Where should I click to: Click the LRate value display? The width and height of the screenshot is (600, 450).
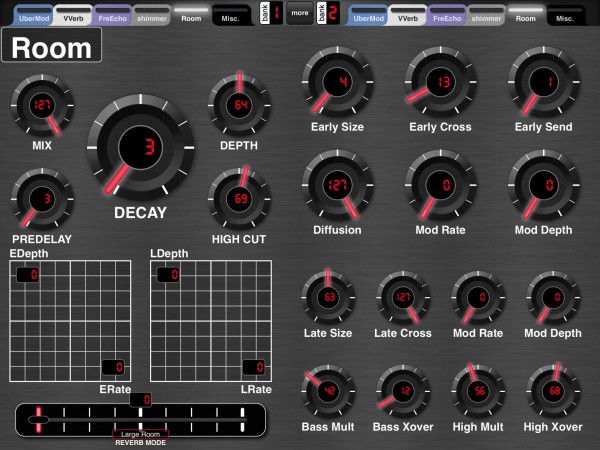pyautogui.click(x=254, y=367)
